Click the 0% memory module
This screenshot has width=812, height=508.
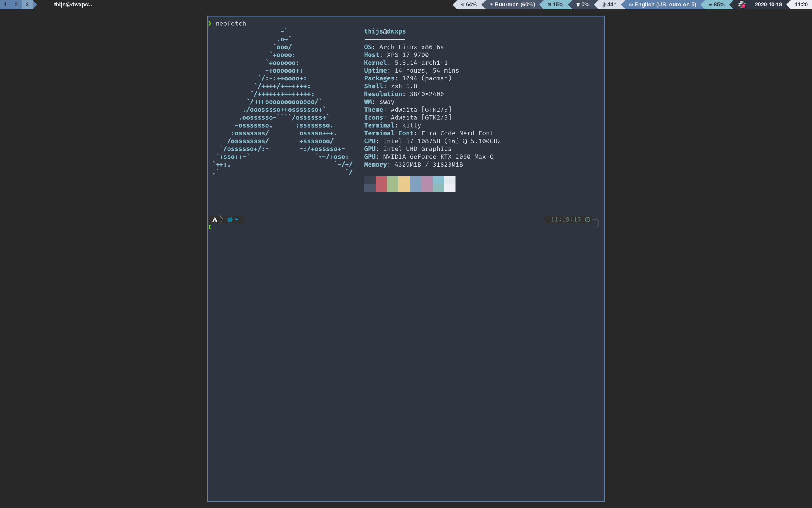point(583,4)
